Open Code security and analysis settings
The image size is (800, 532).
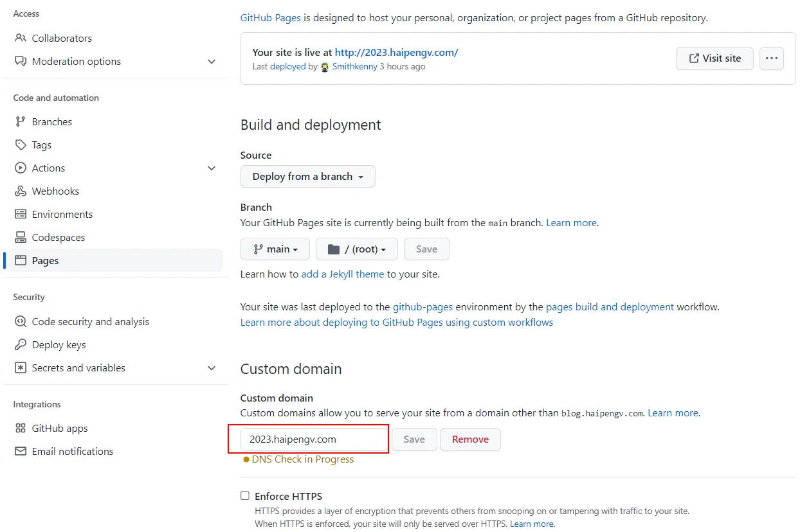91,321
